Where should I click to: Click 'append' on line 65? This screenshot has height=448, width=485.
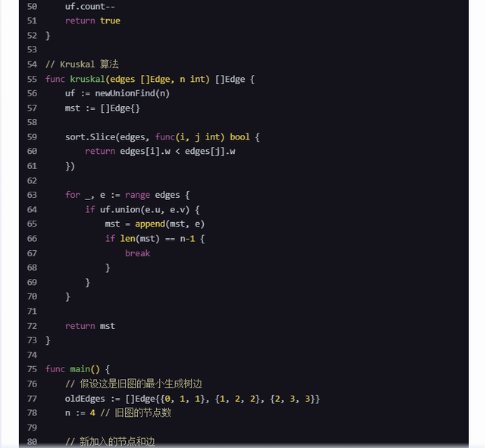(x=150, y=224)
